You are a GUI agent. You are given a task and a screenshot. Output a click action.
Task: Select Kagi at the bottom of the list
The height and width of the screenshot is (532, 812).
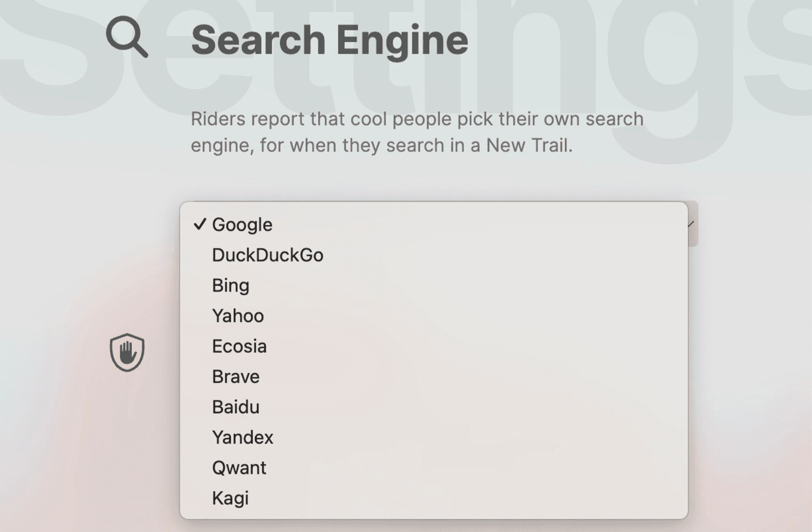pyautogui.click(x=230, y=498)
